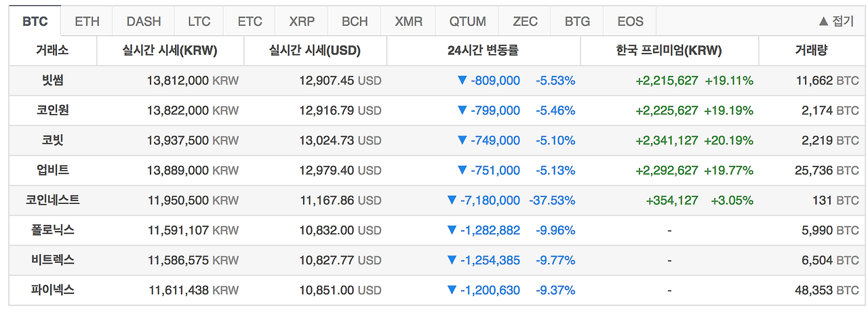Click the down arrow in 파이넥스 row
Screen dimensions: 868x313
pos(452,290)
